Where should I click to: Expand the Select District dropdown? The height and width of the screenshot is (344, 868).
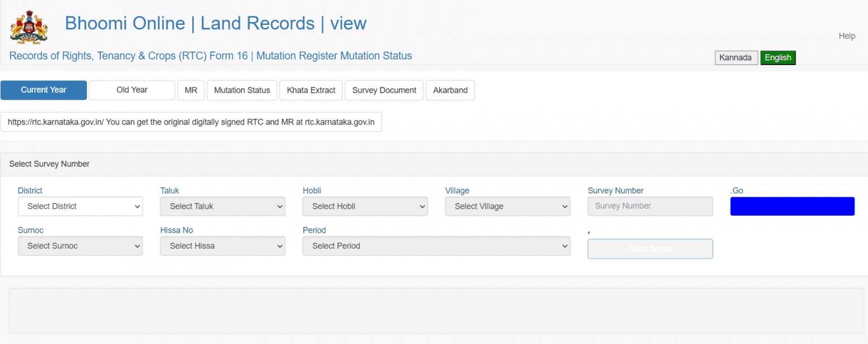(80, 207)
